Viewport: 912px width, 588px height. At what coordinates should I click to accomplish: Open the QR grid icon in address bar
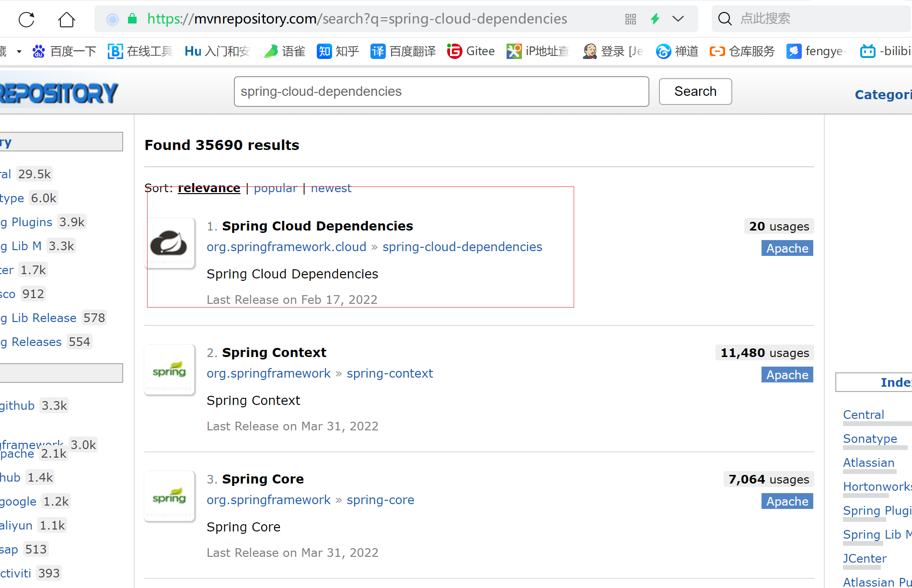tap(631, 19)
